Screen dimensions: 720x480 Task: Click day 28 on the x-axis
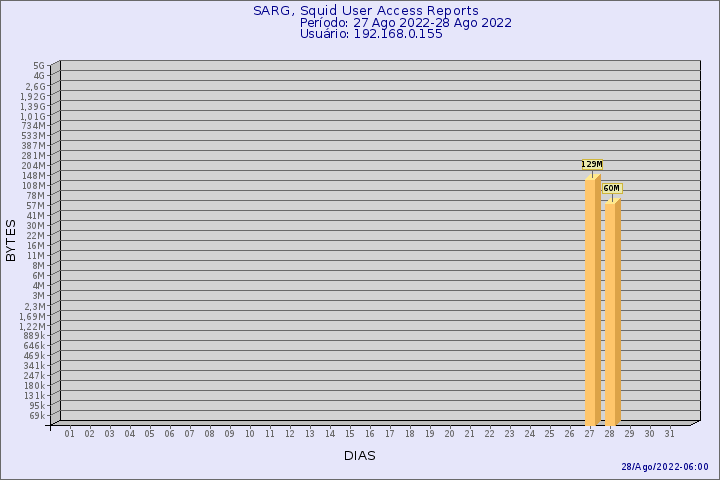(609, 434)
